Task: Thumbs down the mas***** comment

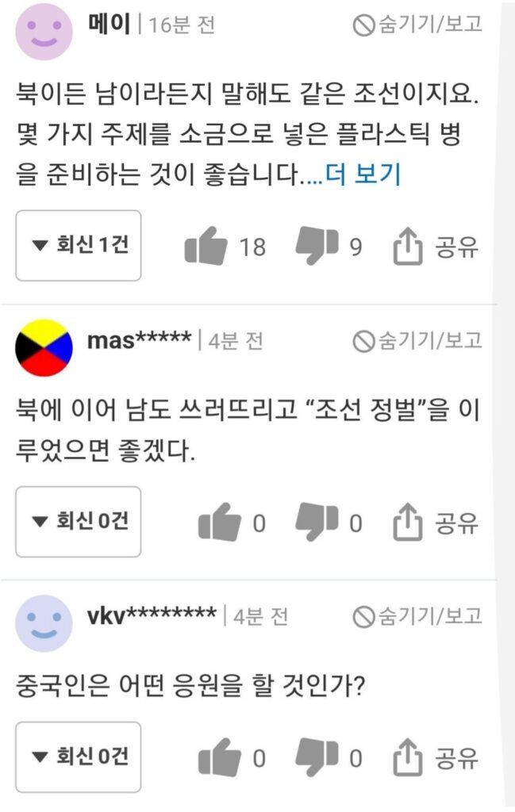Action: tap(317, 522)
